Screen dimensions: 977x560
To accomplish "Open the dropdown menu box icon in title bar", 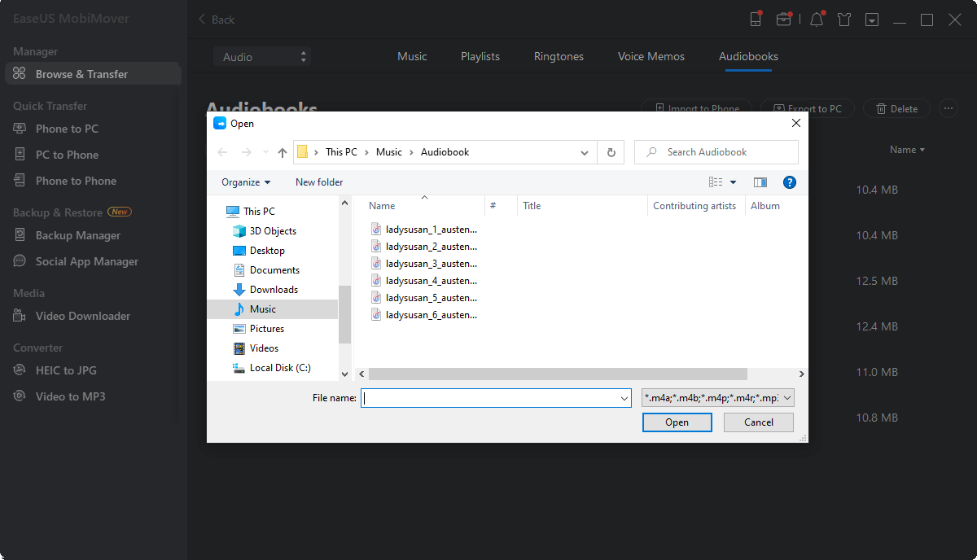I will [872, 20].
